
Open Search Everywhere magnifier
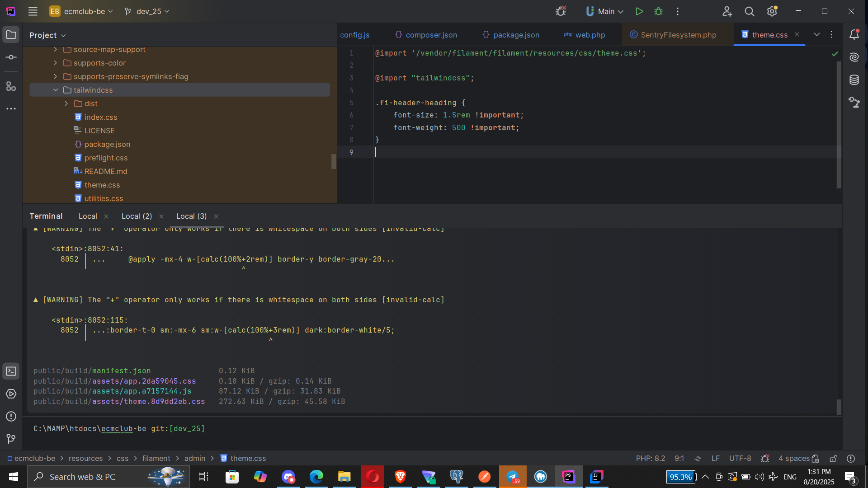pos(750,11)
